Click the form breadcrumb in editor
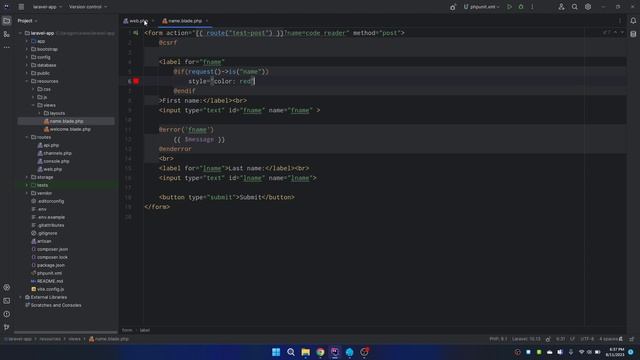640x360 pixels. 127,330
